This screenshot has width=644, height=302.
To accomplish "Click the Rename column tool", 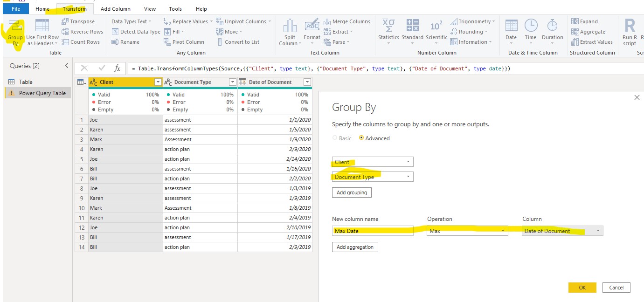I will pos(125,42).
